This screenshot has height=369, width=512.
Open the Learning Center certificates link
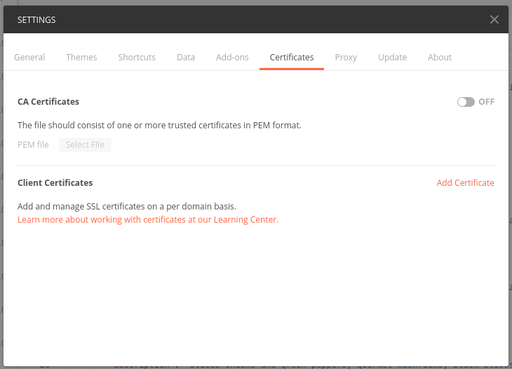tap(148, 220)
